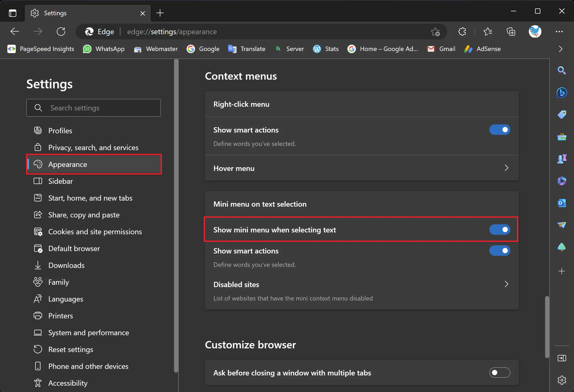Open the sidebar Search magnifier icon
This screenshot has width=574, height=392.
tap(562, 70)
